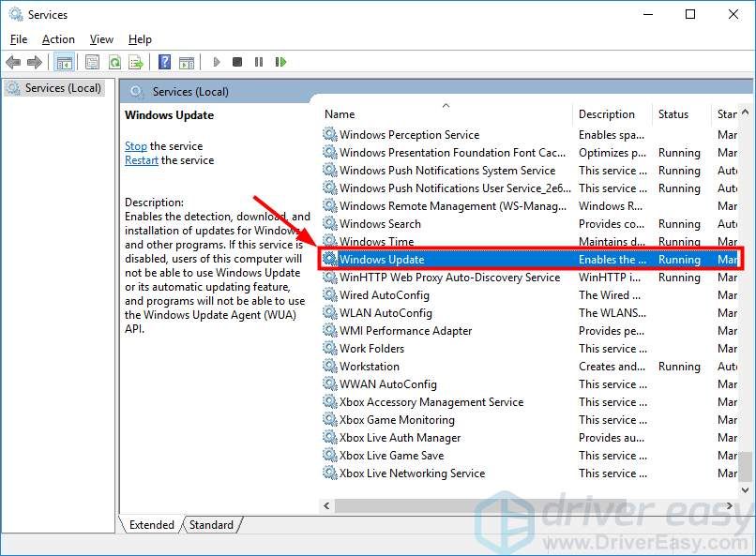
Task: Click the Status column header
Action: pos(673,114)
